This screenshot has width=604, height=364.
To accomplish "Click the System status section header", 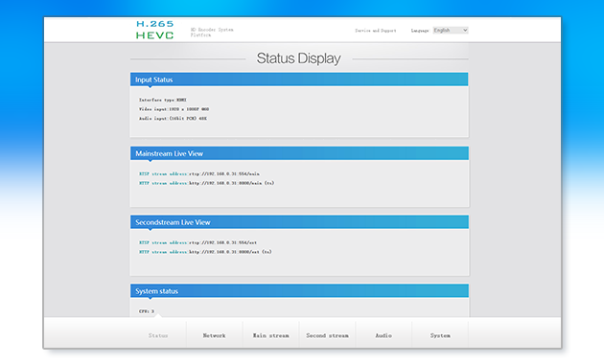I will coord(299,291).
